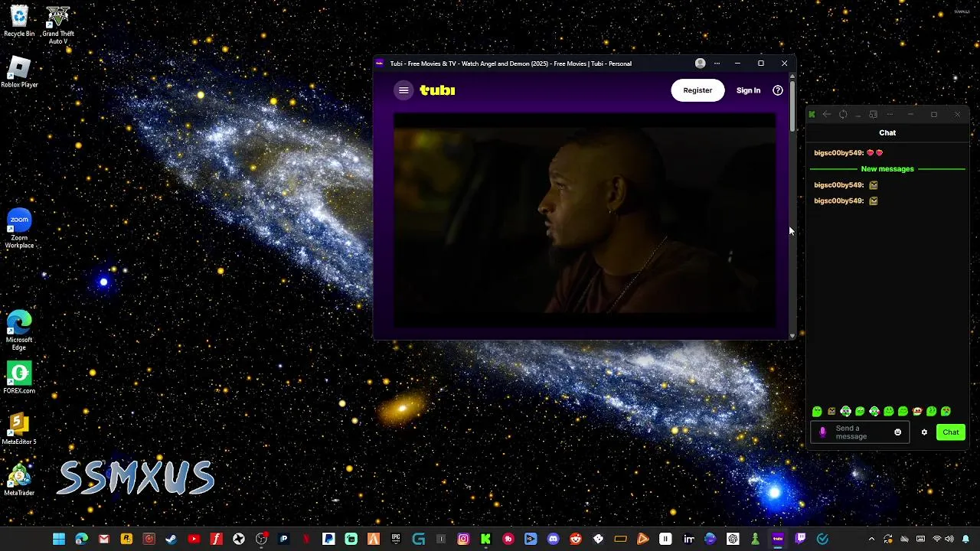Click the Tubi video player area
980x551 pixels.
(585, 220)
